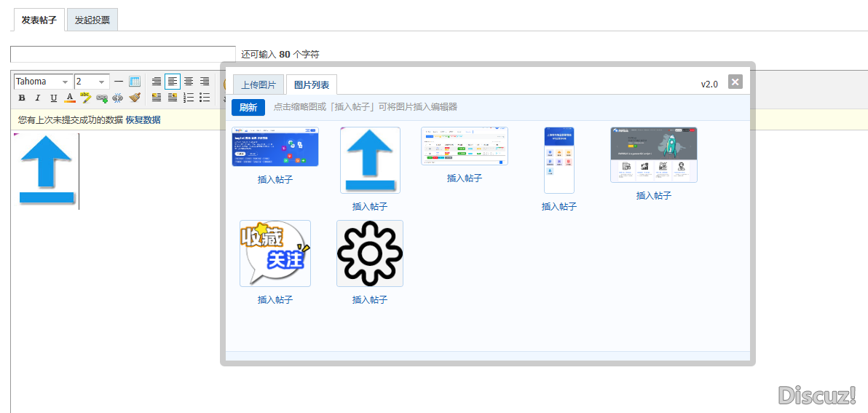Toggle bold formatting in the editor
Screen dimensions: 868x413
(x=22, y=98)
